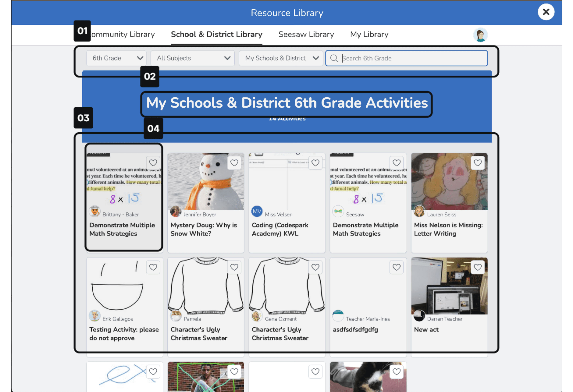This screenshot has width=573, height=392.
Task: Click the search magnifier icon
Action: pos(334,58)
